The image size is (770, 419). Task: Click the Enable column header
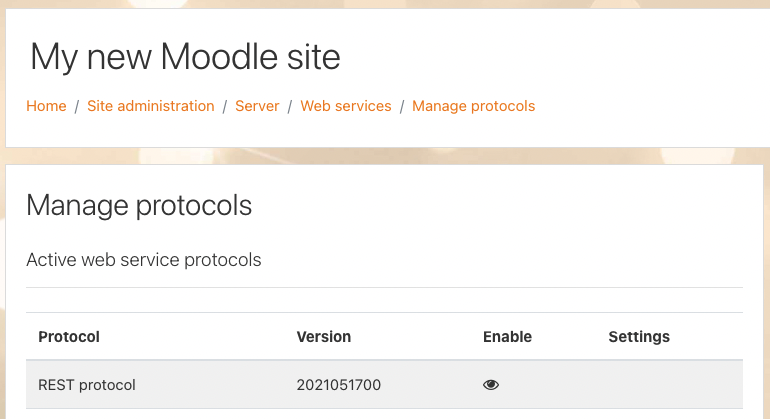(x=507, y=336)
